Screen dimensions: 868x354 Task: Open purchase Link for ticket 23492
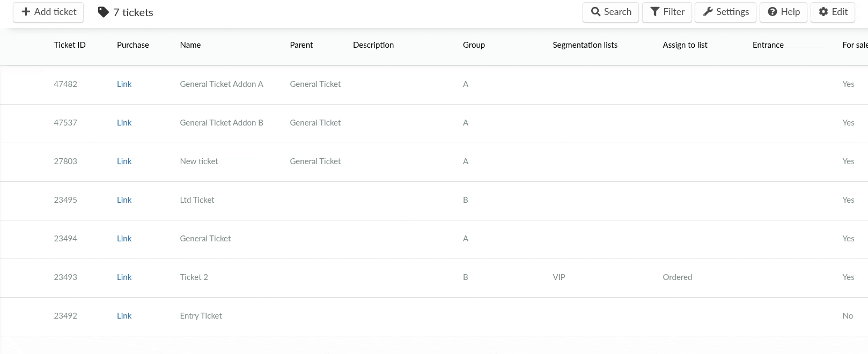click(x=124, y=316)
